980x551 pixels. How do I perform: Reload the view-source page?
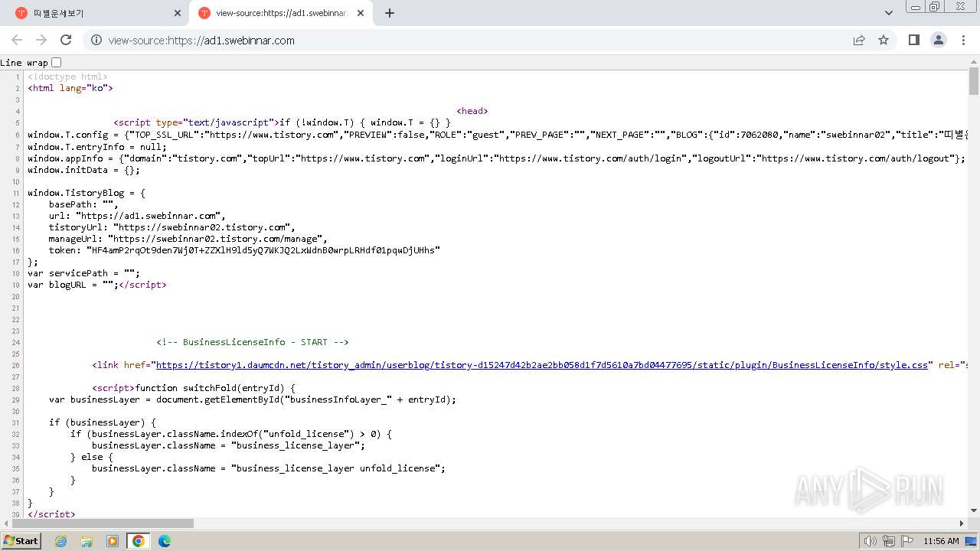click(66, 41)
